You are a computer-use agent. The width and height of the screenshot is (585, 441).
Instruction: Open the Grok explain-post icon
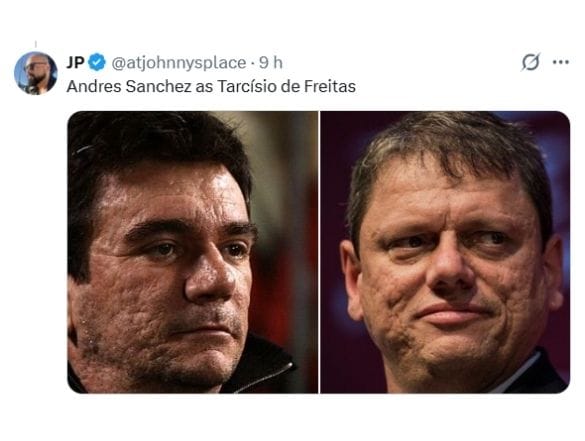(x=531, y=62)
